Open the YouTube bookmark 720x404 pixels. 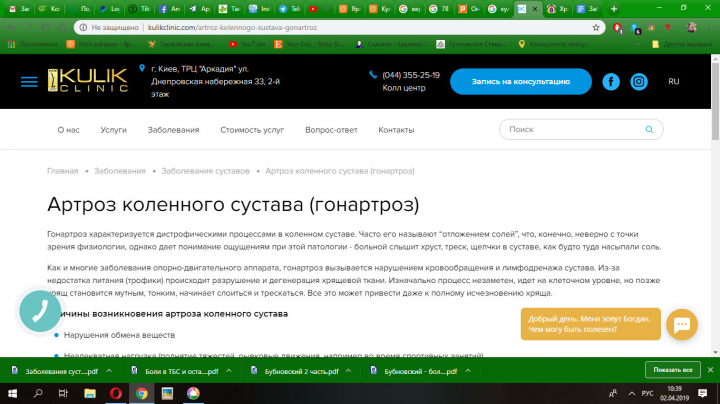pos(248,44)
